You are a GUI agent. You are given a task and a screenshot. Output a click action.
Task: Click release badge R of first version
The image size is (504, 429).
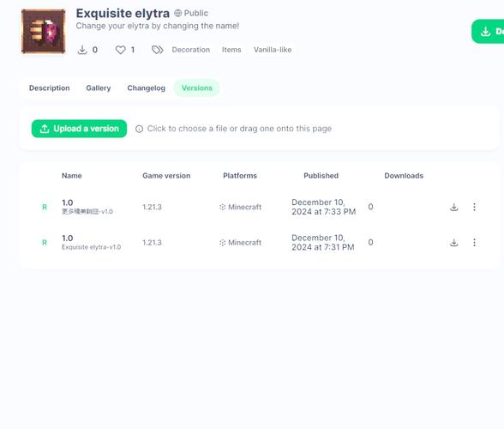pos(45,207)
